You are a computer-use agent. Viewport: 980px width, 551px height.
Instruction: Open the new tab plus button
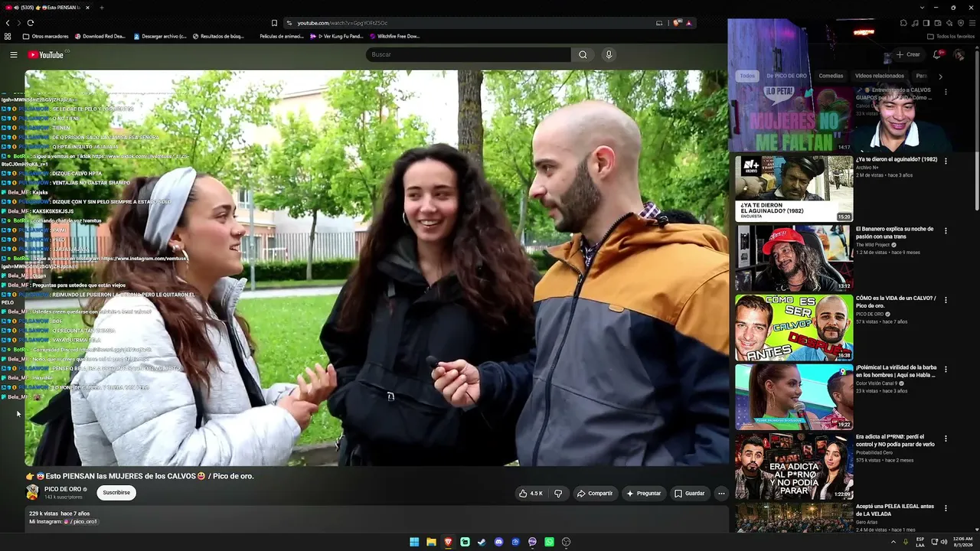coord(101,8)
